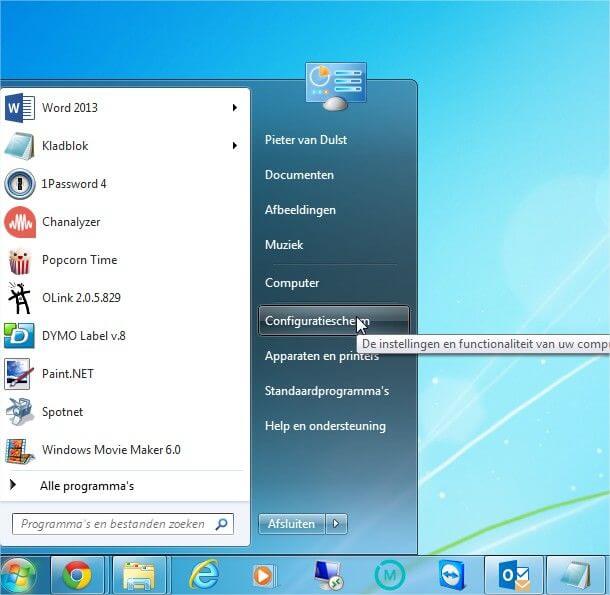Launch Paint.NET from its icon
Image resolution: width=610 pixels, height=595 pixels.
(18, 374)
